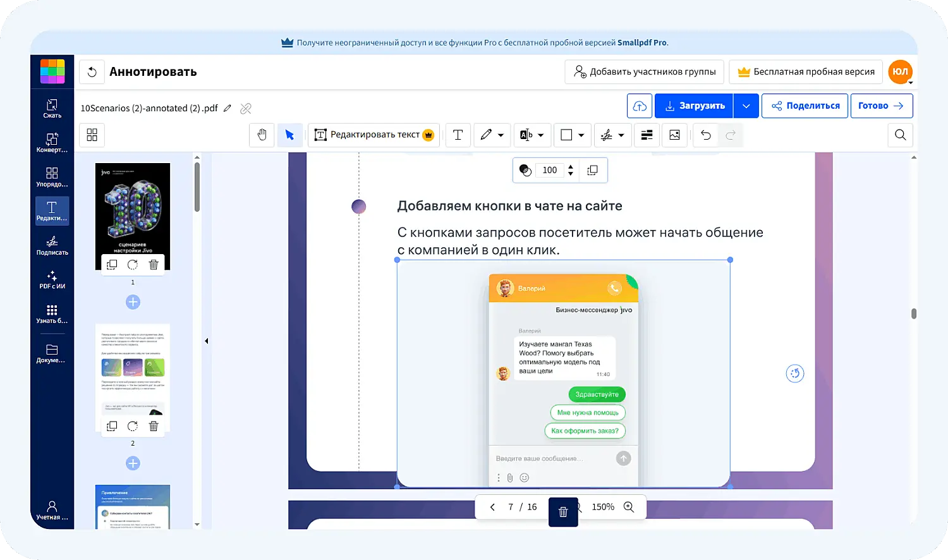Image resolution: width=948 pixels, height=560 pixels.
Task: Delete selected image with trash button
Action: (x=563, y=512)
